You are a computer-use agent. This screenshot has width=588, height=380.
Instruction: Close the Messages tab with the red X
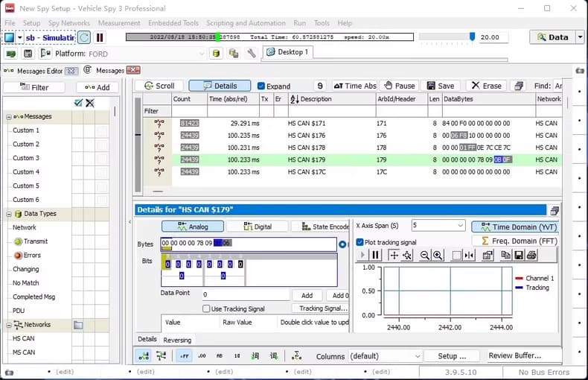pyautogui.click(x=133, y=70)
